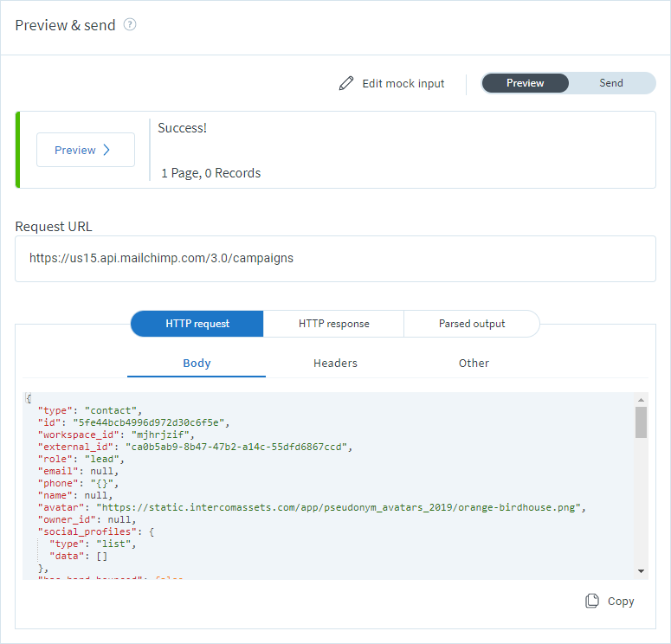This screenshot has width=671, height=644.
Task: Open Edit mock input
Action: tap(392, 83)
